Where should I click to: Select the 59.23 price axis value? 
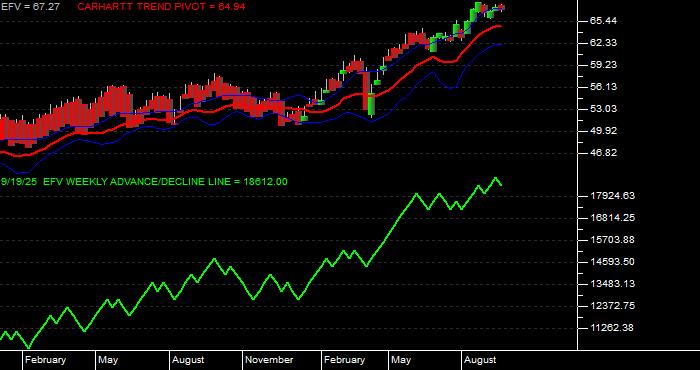coord(604,65)
